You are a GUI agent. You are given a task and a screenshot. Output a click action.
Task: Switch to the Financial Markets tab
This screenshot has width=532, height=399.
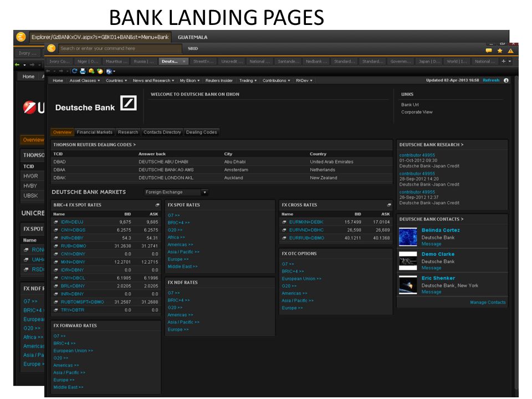94,132
